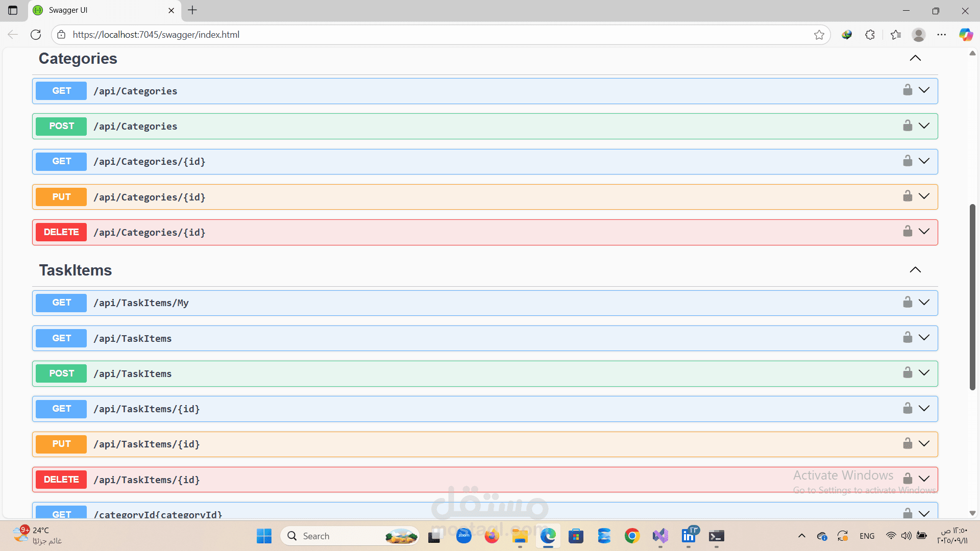The image size is (980, 551).
Task: Click lock icon on GET /api/Categories
Action: 908,90
